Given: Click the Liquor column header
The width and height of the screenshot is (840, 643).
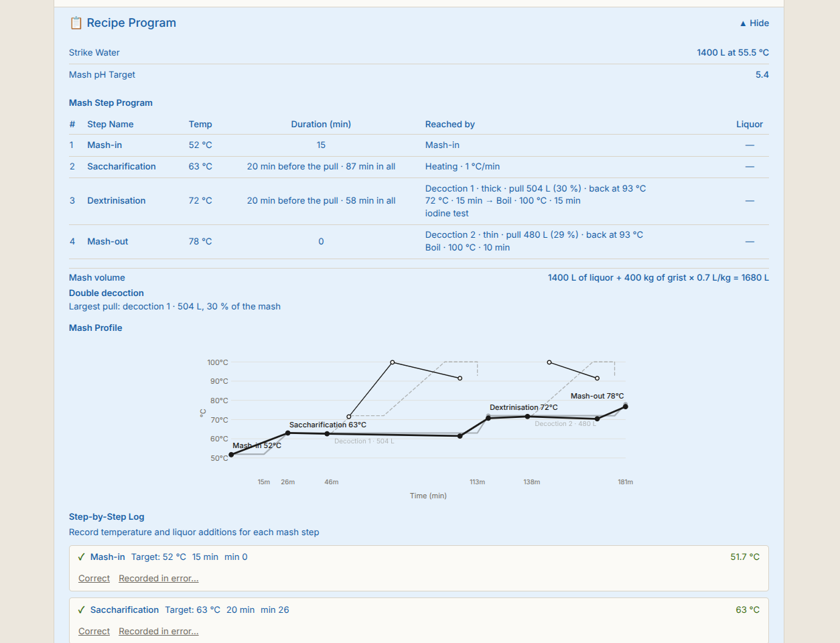Looking at the screenshot, I should 750,124.
